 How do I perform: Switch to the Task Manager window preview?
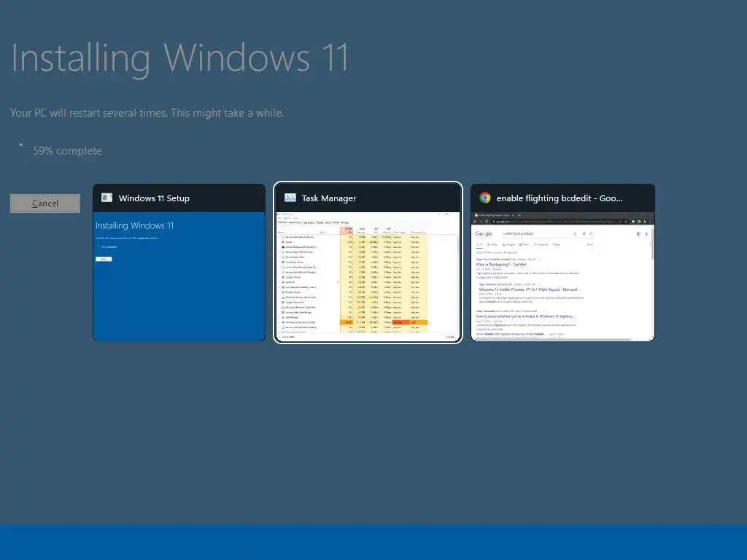click(368, 276)
